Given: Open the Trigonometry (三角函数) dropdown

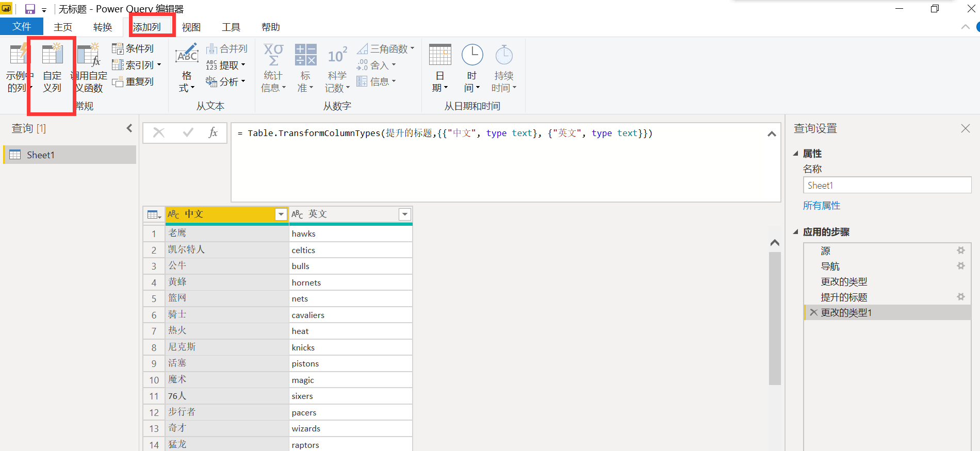Looking at the screenshot, I should pos(386,48).
